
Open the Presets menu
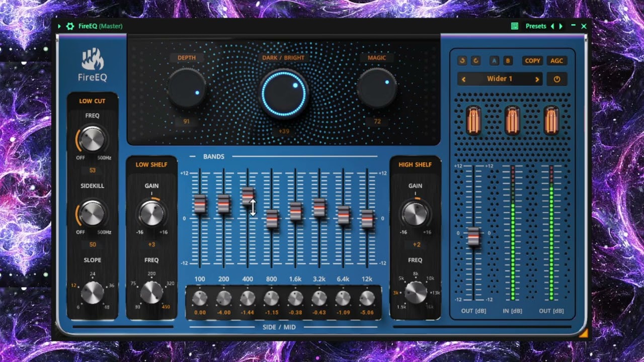(536, 26)
